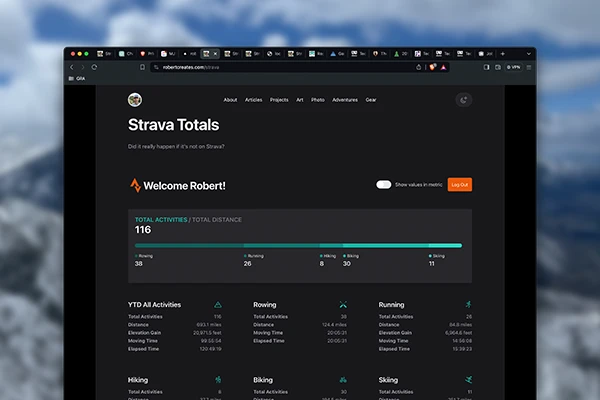Click the share icon in the address bar
Viewport: 600px width, 400px height.
(x=419, y=67)
